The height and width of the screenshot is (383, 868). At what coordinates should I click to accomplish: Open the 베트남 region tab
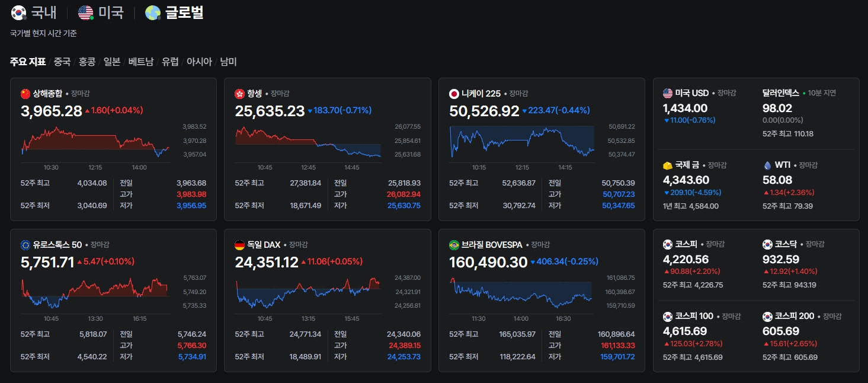click(141, 62)
